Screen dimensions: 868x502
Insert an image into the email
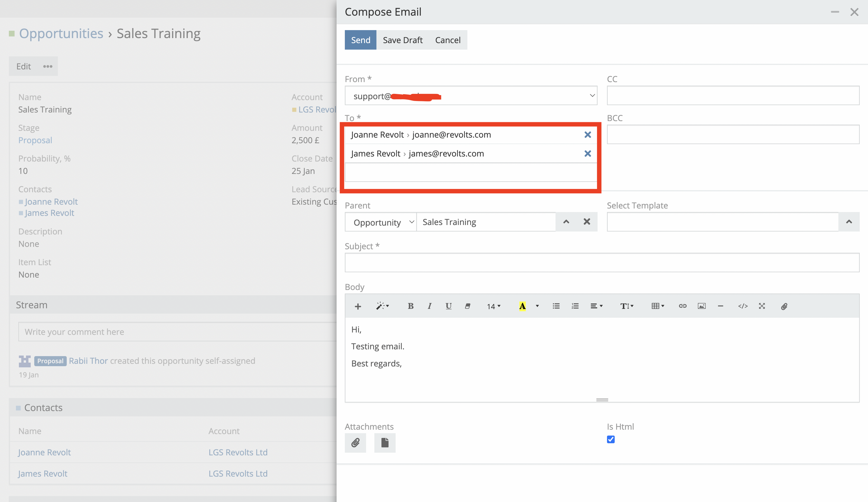click(701, 306)
